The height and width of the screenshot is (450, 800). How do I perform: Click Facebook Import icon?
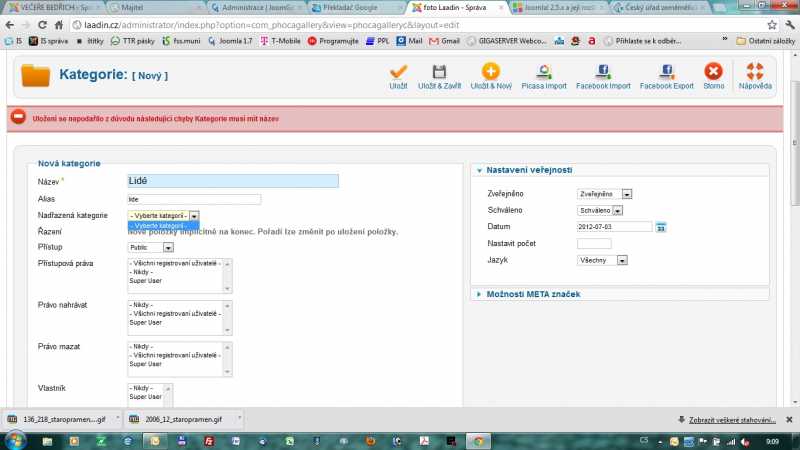603,72
